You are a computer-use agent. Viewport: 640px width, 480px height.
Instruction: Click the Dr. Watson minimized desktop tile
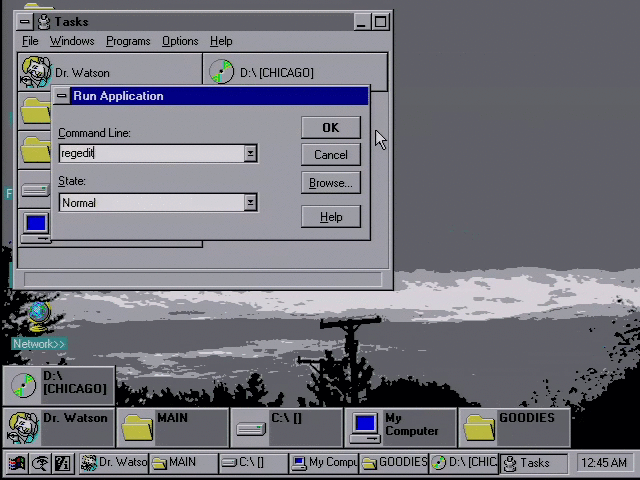[x=59, y=427]
